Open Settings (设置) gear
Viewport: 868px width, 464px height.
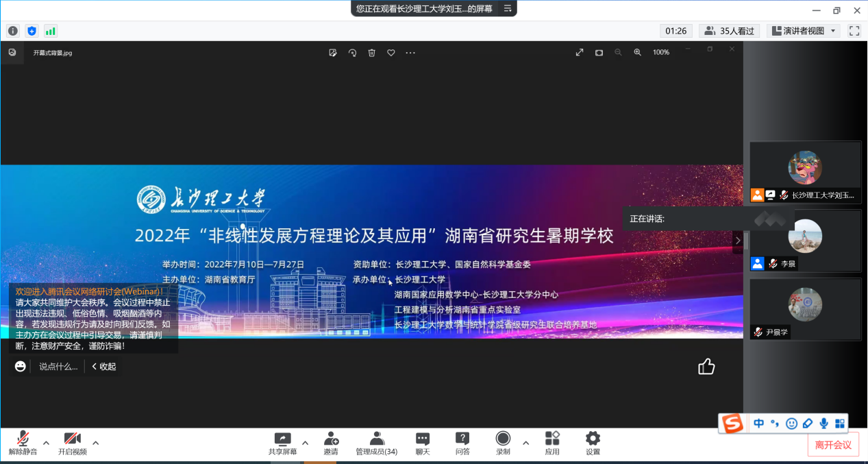[593, 443]
